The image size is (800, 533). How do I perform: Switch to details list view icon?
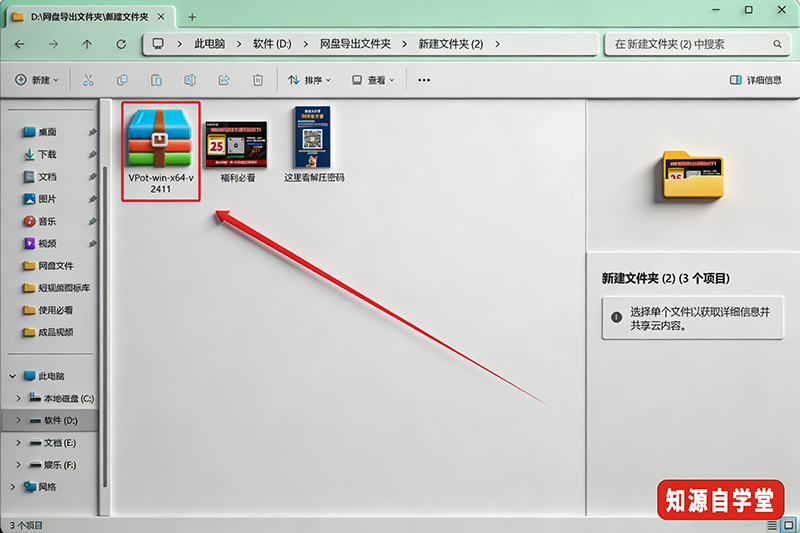click(772, 525)
